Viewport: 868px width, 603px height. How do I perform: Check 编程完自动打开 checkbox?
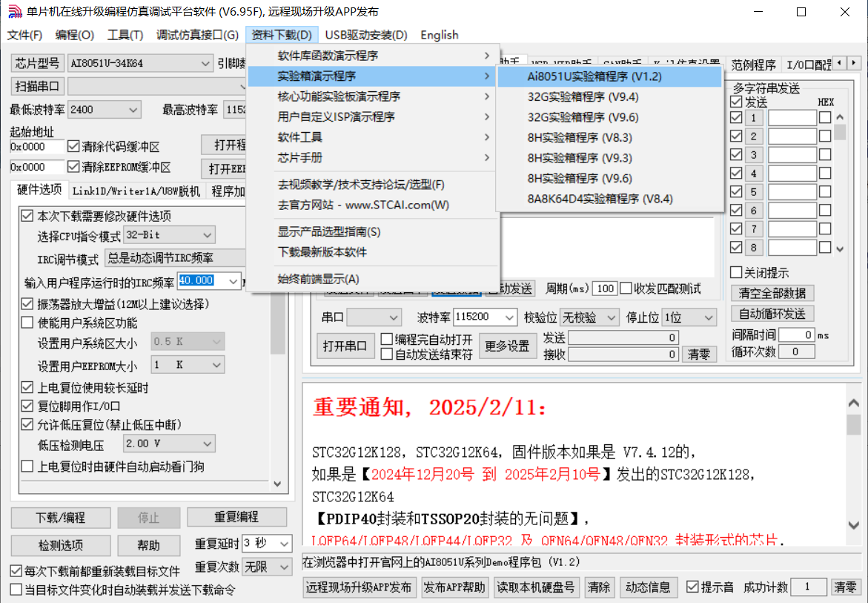(x=387, y=339)
